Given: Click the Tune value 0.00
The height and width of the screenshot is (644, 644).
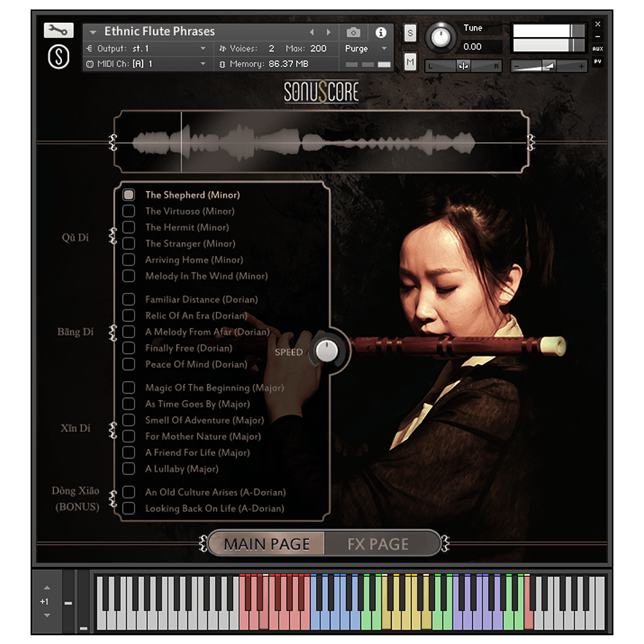Looking at the screenshot, I should 472,47.
